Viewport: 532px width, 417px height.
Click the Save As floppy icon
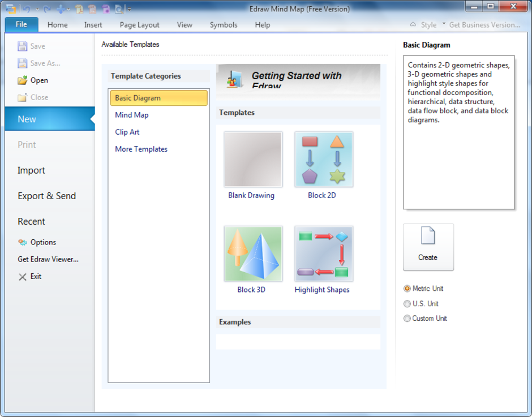tap(23, 63)
